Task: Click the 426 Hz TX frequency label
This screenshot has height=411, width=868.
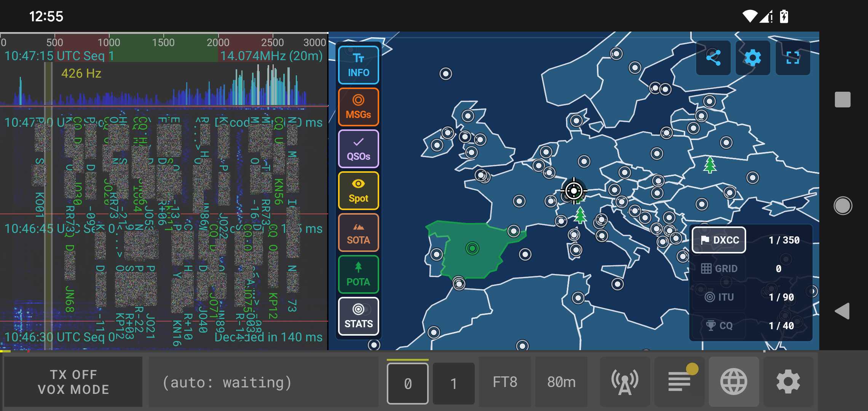Action: click(x=81, y=73)
